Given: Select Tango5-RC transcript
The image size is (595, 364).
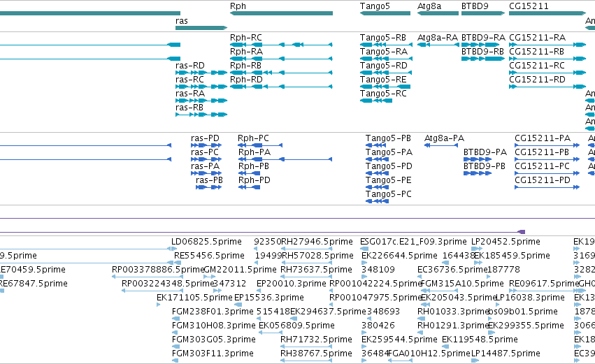Looking at the screenshot, I should pos(376,101).
